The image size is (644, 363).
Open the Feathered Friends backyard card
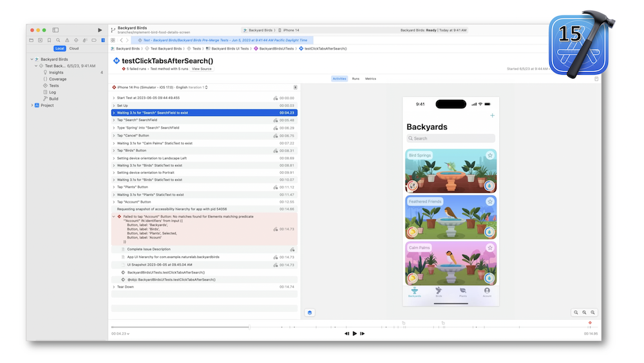click(x=451, y=218)
